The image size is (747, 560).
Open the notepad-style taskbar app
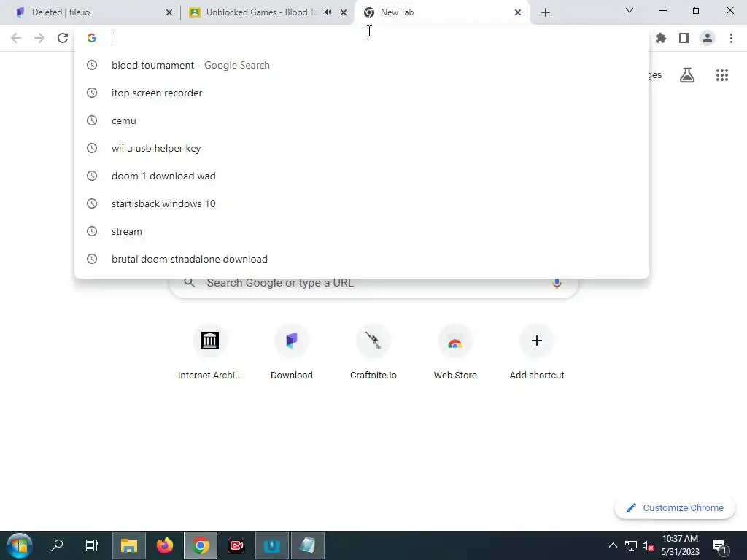click(308, 545)
